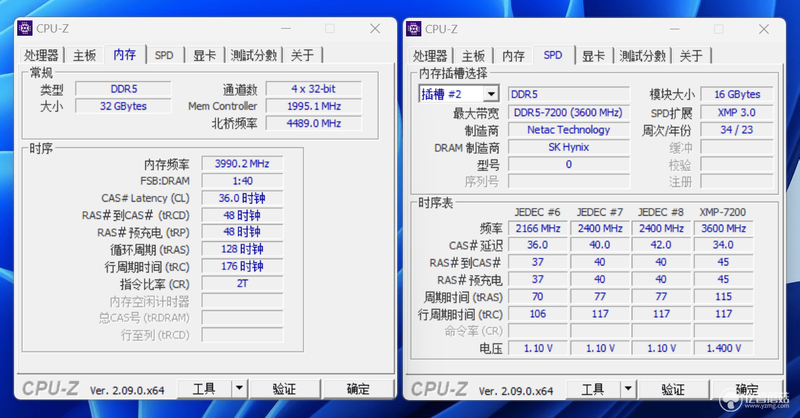
Task: Click 确定 button in right window
Action: [x=747, y=390]
